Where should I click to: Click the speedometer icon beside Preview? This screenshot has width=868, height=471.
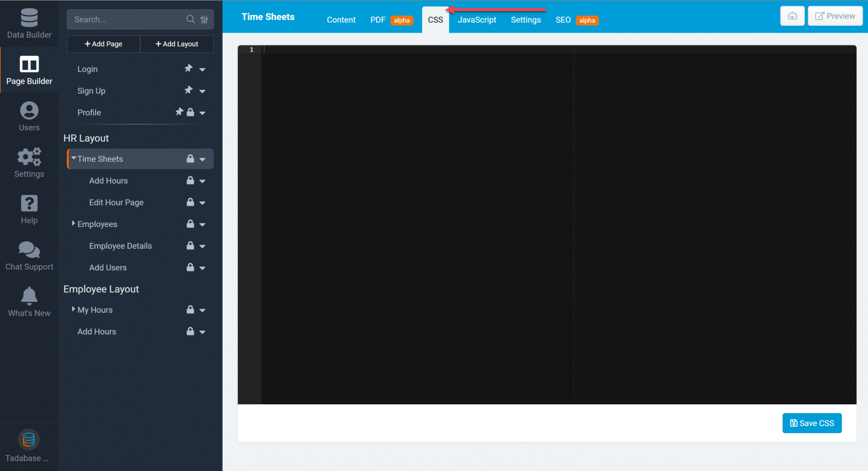pyautogui.click(x=792, y=16)
